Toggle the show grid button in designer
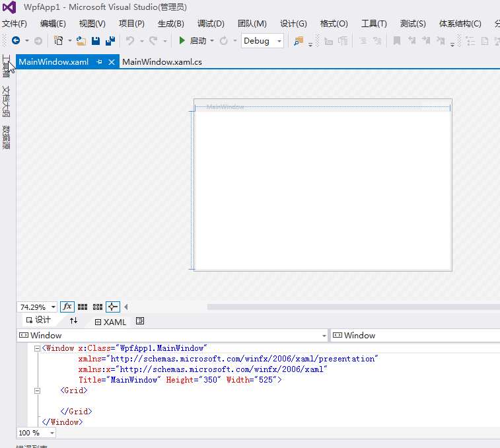The height and width of the screenshot is (448, 500). tap(83, 307)
